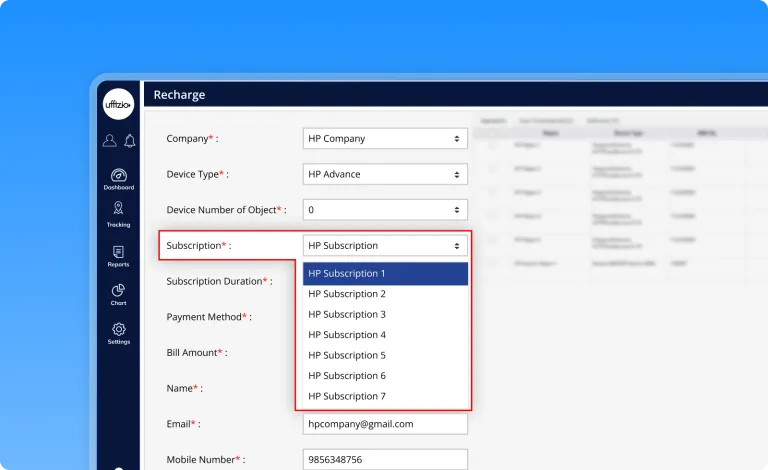Go to Dashboard in the sidebar
Screen dimensions: 768x470
[x=118, y=179]
